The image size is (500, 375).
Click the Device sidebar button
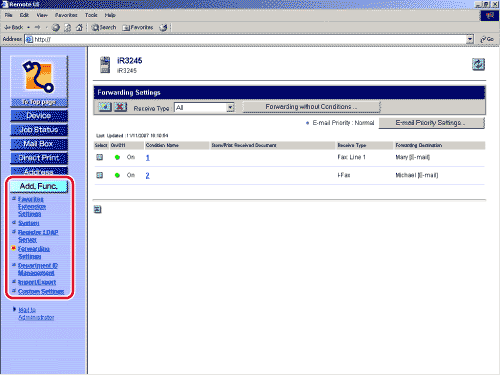click(39, 116)
